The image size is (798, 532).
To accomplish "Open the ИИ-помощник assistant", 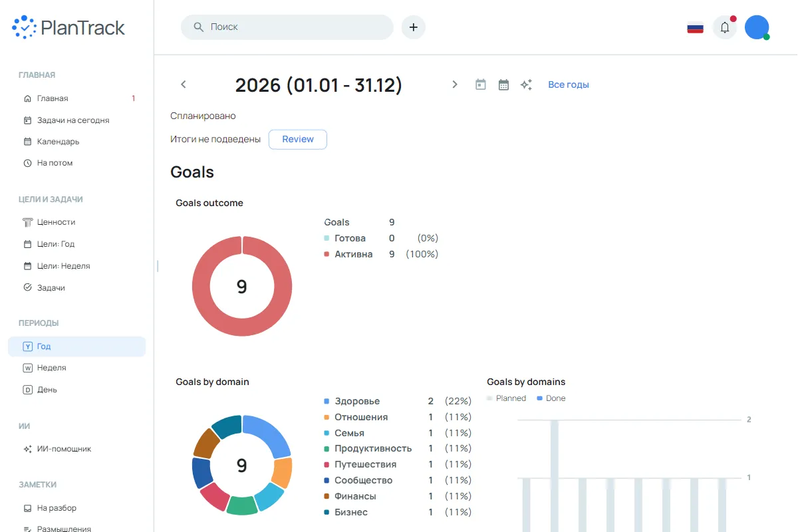I will click(x=76, y=449).
